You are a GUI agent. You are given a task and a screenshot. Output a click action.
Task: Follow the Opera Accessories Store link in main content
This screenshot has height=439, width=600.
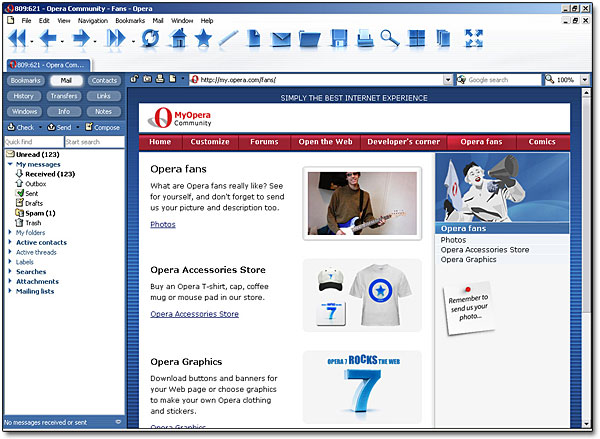click(x=194, y=314)
